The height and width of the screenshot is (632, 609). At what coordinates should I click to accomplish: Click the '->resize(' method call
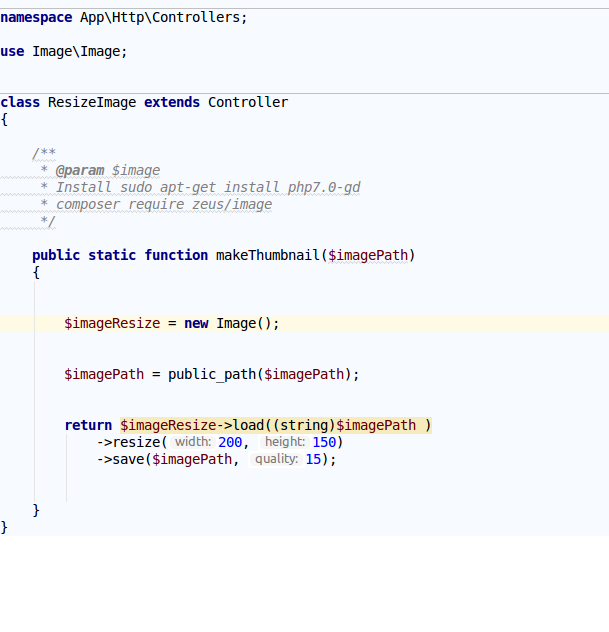[x=132, y=443]
